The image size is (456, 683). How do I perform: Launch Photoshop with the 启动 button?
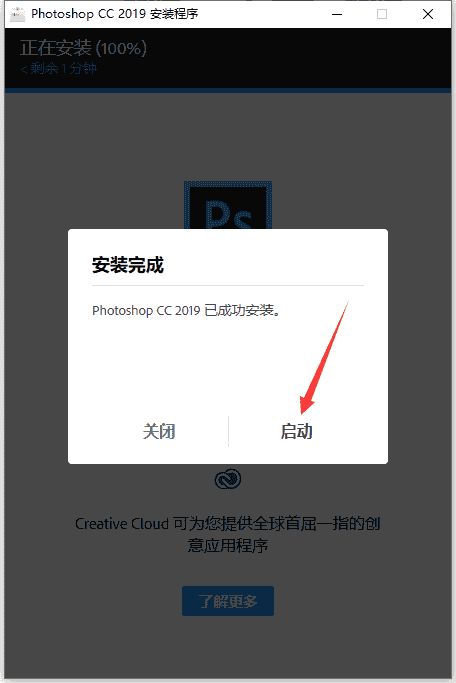297,431
